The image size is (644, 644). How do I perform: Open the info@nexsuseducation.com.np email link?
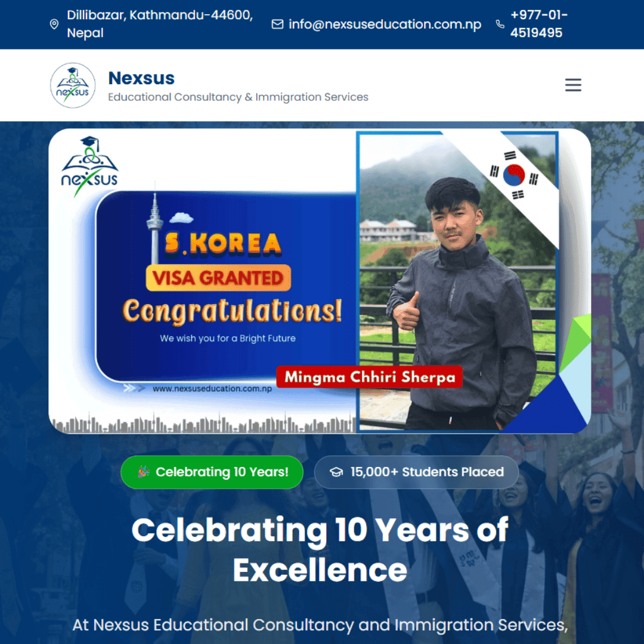[x=385, y=24]
